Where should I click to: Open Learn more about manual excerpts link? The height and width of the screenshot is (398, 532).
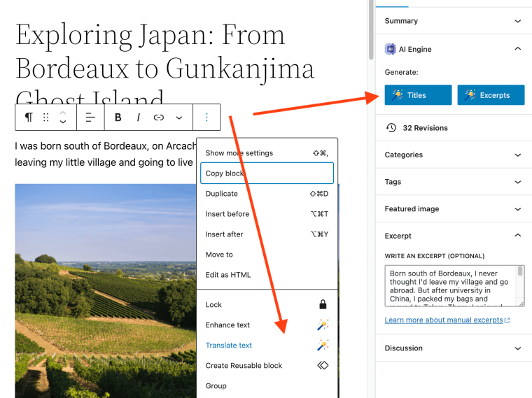point(447,320)
